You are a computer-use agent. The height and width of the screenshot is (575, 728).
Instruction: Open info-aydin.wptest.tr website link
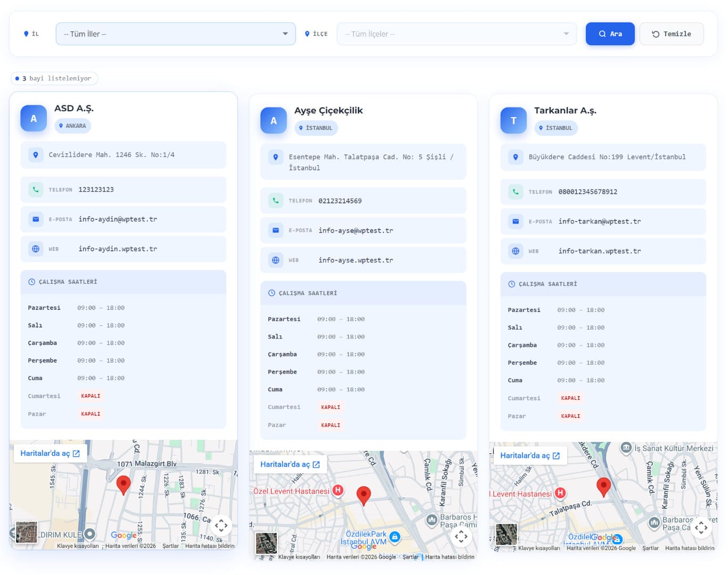[x=118, y=249]
